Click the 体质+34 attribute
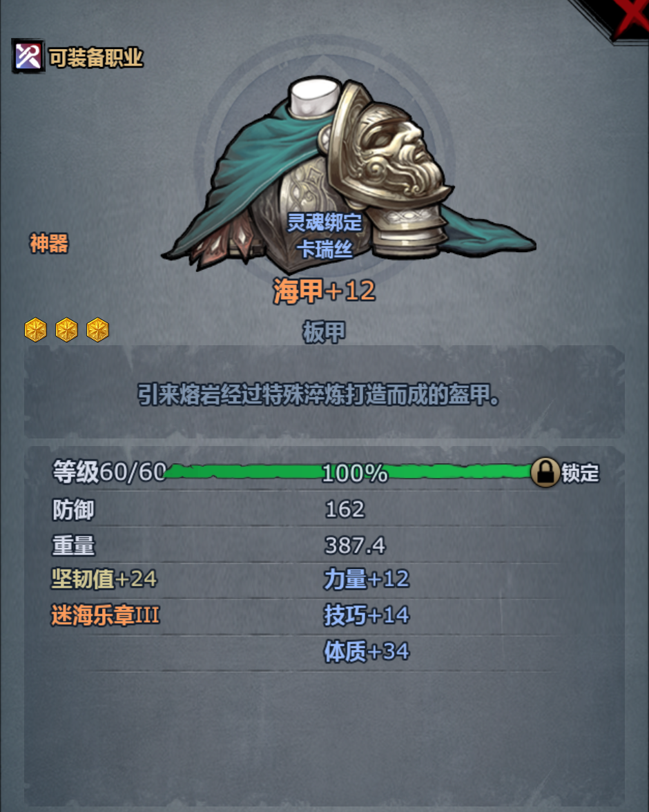This screenshot has width=649, height=812. click(367, 652)
